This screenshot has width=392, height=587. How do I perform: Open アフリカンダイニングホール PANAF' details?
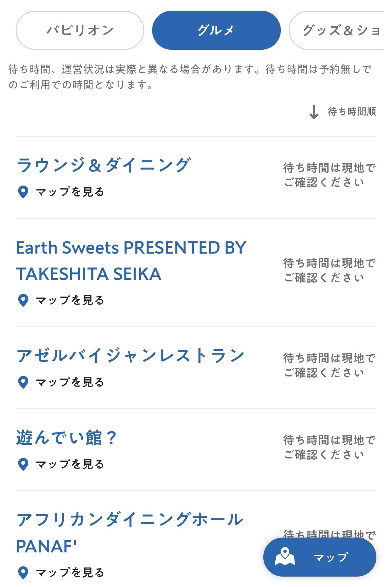129,532
